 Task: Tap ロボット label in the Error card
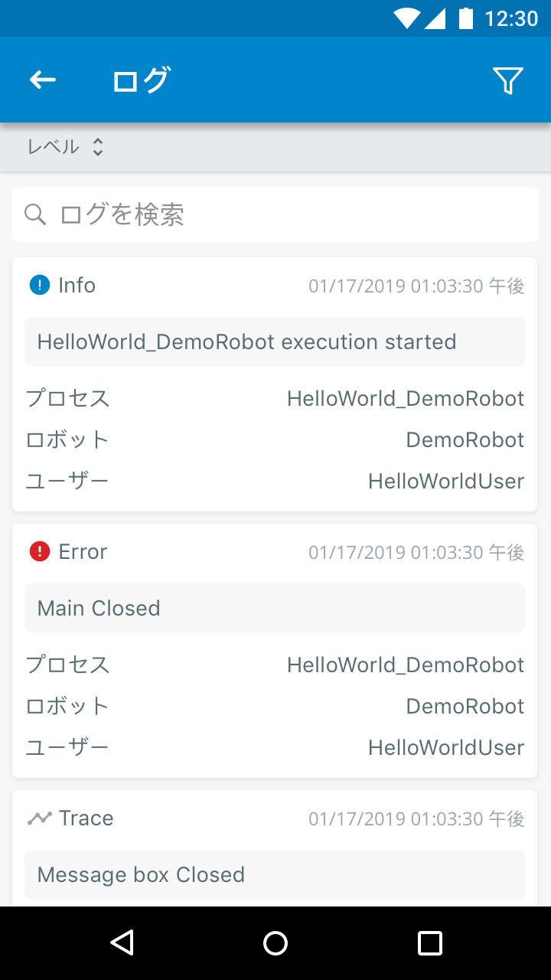67,706
